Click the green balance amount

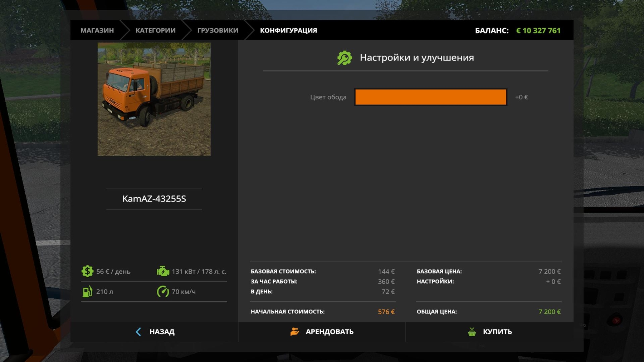pos(538,30)
